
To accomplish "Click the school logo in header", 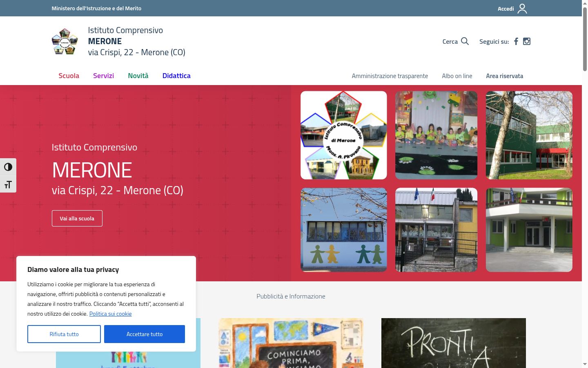I will [65, 41].
